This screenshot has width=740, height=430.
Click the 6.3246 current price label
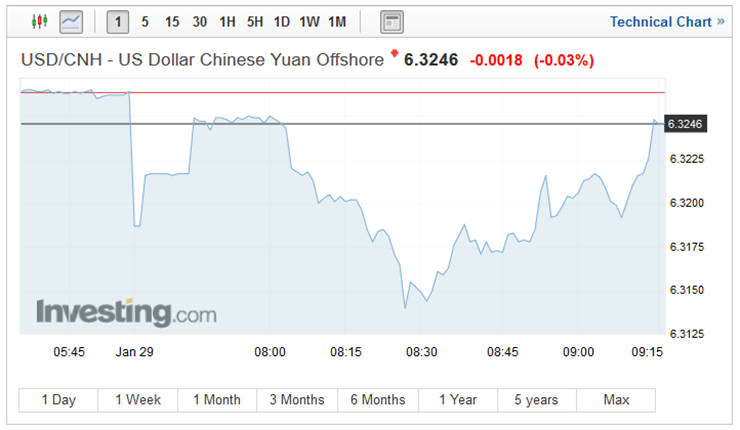(x=685, y=123)
